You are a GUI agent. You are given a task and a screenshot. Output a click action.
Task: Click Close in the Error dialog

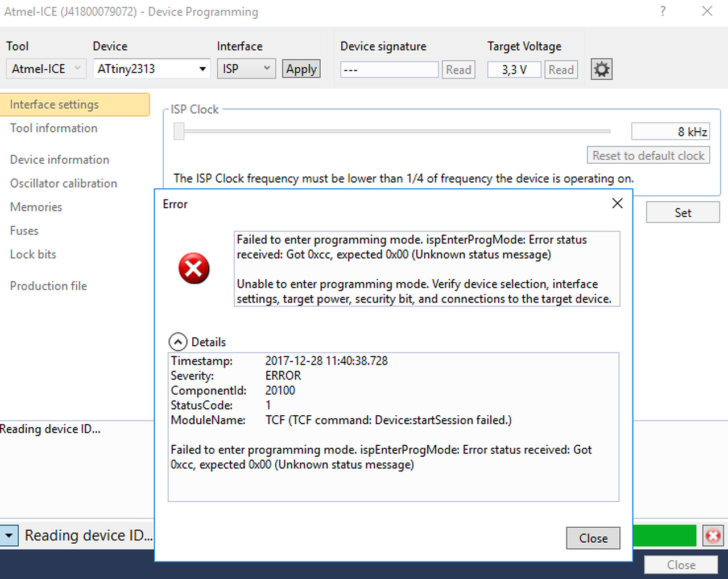click(593, 538)
